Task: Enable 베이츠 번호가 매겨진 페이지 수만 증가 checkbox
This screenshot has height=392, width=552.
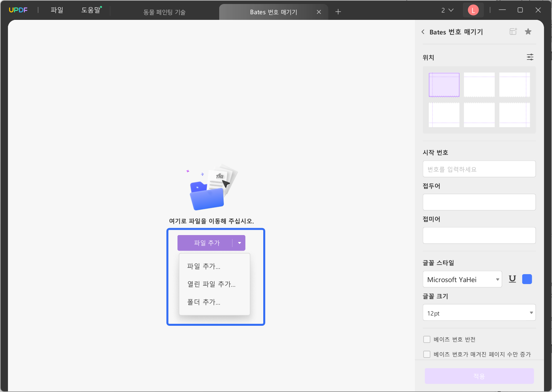Action: click(427, 354)
